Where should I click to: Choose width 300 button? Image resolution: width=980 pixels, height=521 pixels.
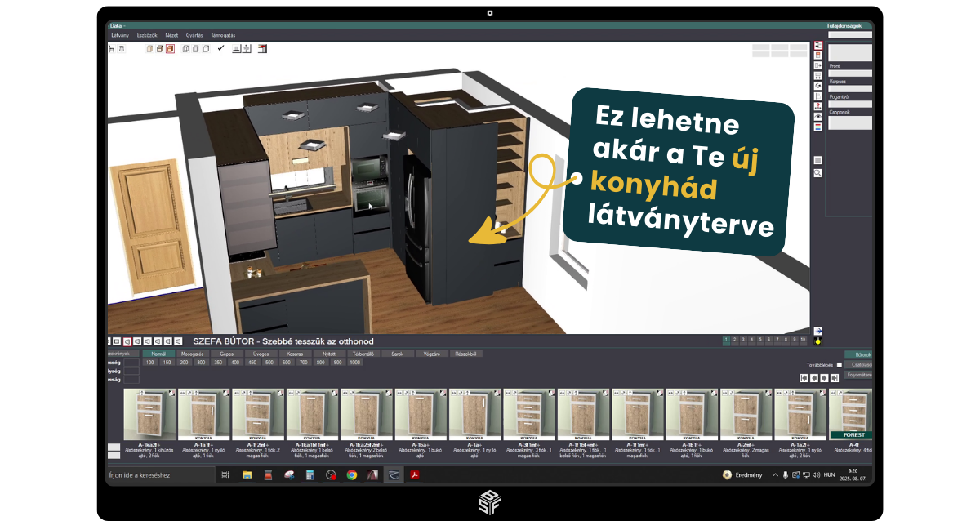tap(202, 363)
